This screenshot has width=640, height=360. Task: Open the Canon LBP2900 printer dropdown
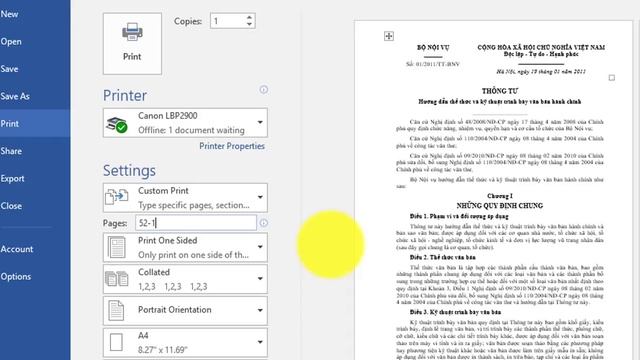point(185,122)
